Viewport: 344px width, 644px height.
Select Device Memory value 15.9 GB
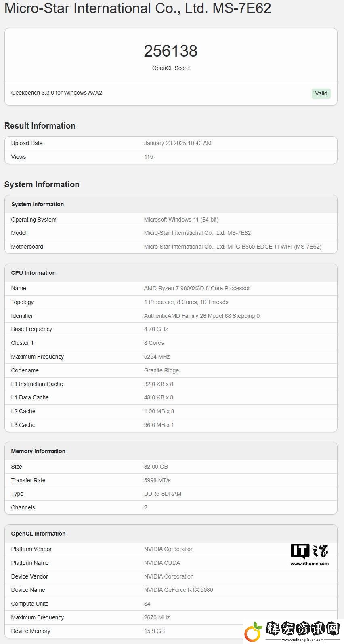pos(154,631)
